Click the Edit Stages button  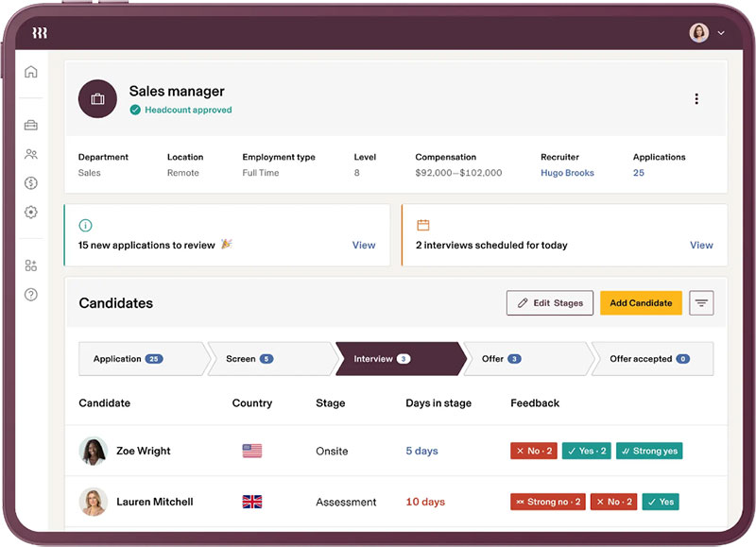coord(550,303)
